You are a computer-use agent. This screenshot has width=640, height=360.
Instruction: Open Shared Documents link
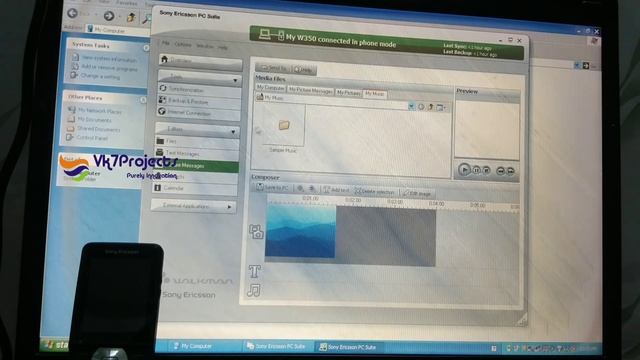point(98,129)
